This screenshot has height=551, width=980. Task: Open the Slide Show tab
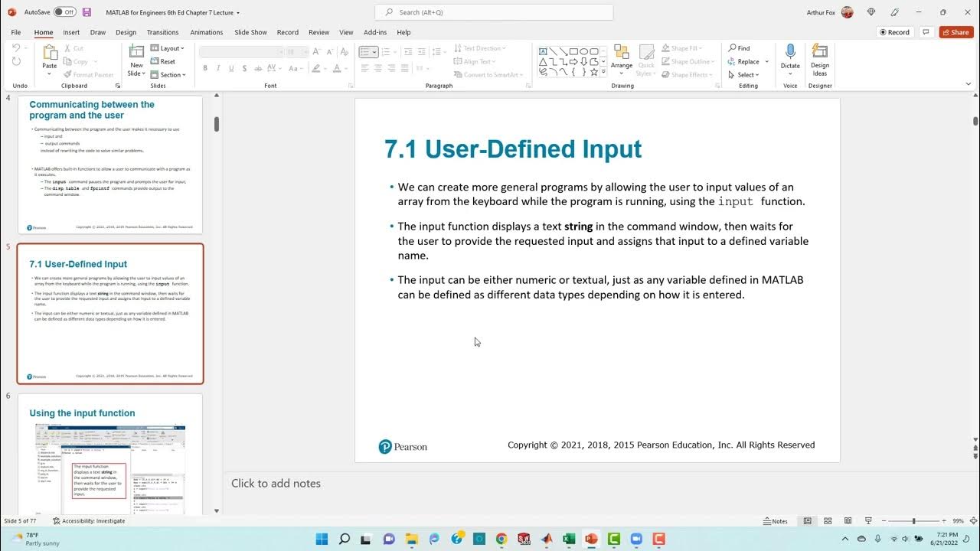250,32
